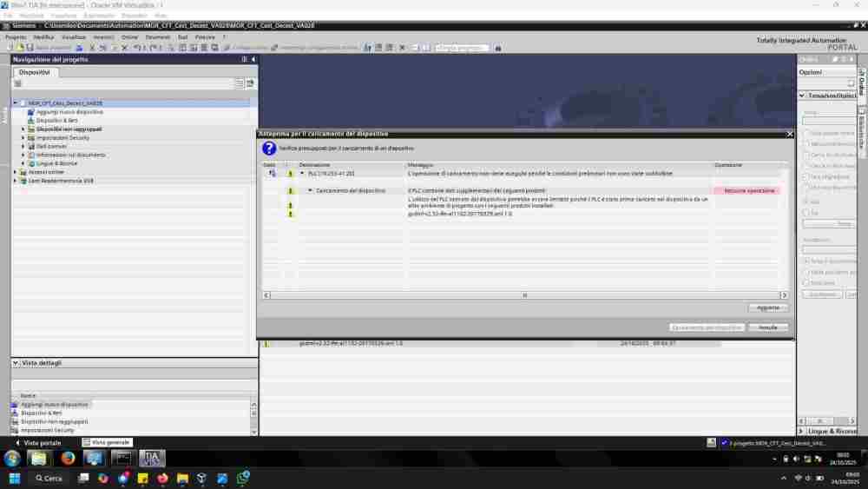868x489 pixels.
Task: Click the Annulla button
Action: [x=767, y=327]
